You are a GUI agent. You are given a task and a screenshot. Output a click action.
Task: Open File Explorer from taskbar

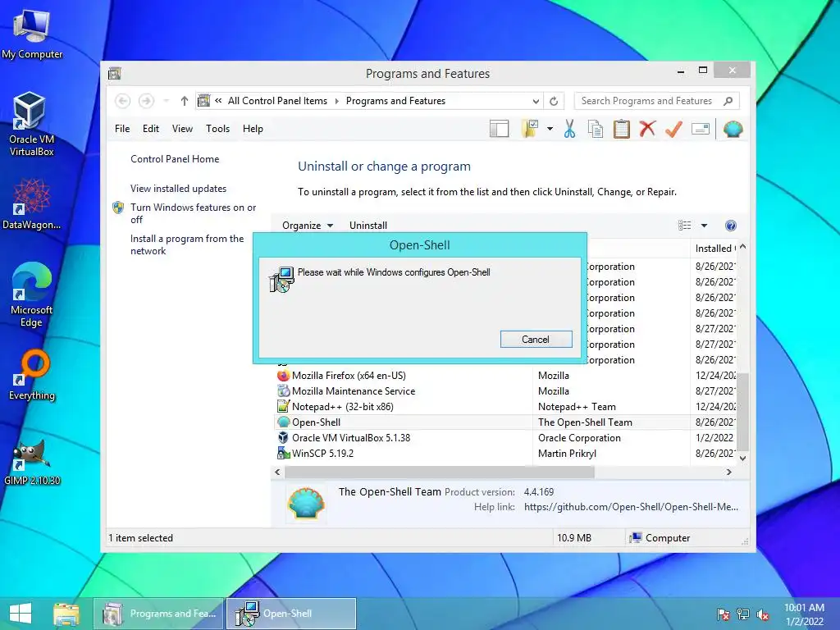pos(66,614)
